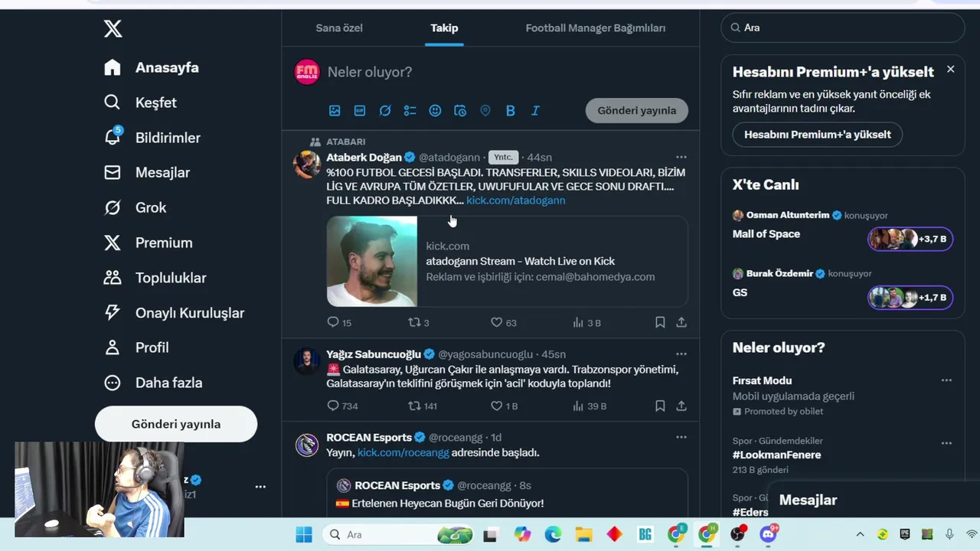Click the composer profile avatar

point(307,72)
